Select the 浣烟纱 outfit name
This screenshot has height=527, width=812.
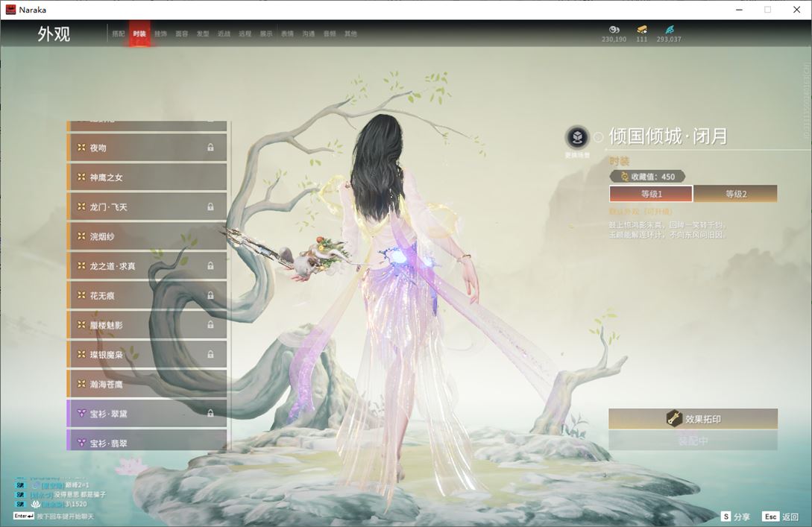[x=102, y=236]
